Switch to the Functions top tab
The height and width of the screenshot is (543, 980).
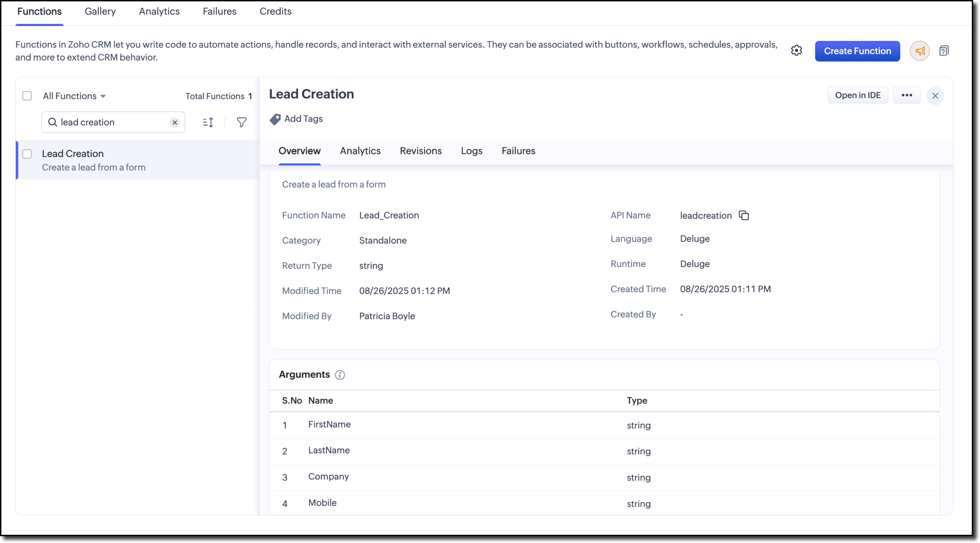[x=40, y=11]
